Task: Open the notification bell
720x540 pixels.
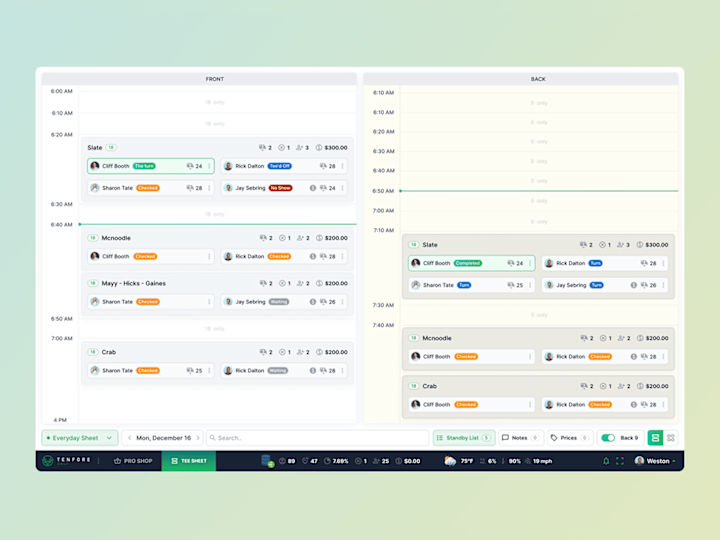Action: point(606,461)
